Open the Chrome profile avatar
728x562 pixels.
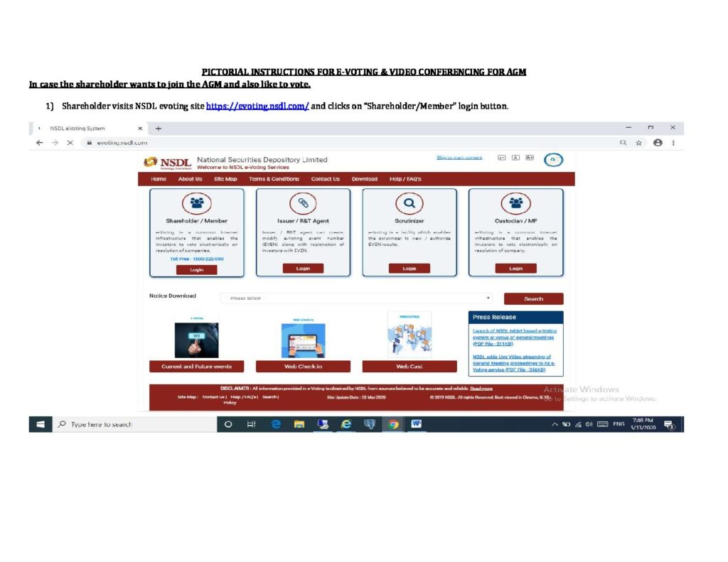click(x=658, y=143)
